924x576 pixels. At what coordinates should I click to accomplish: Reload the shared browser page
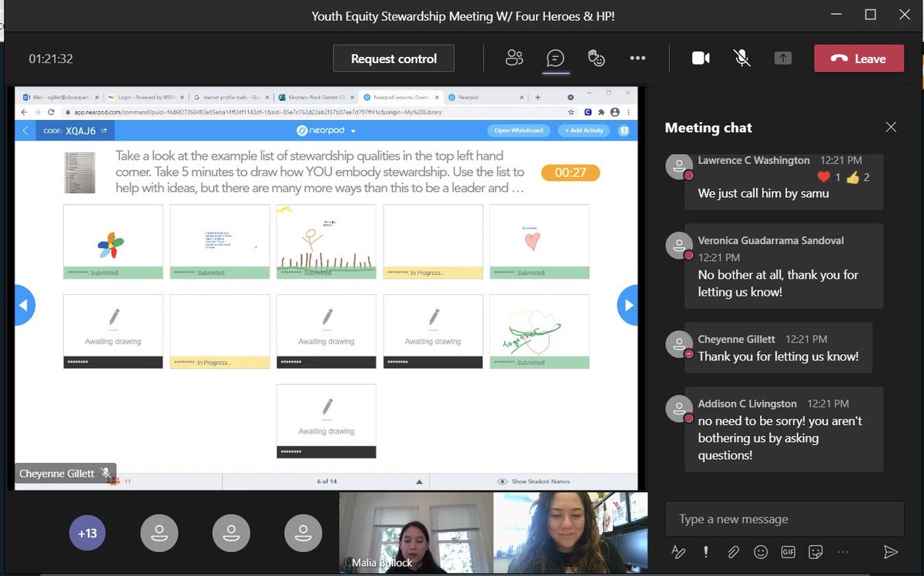click(x=51, y=112)
